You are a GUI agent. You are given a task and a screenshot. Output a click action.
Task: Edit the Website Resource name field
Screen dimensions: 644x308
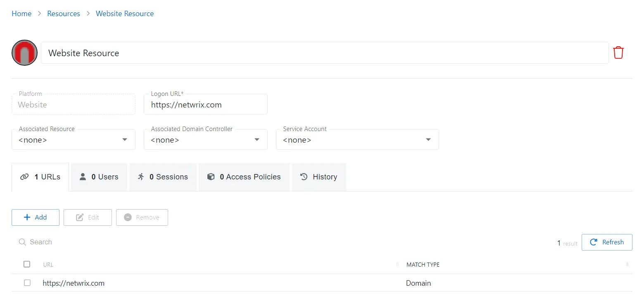(325, 53)
